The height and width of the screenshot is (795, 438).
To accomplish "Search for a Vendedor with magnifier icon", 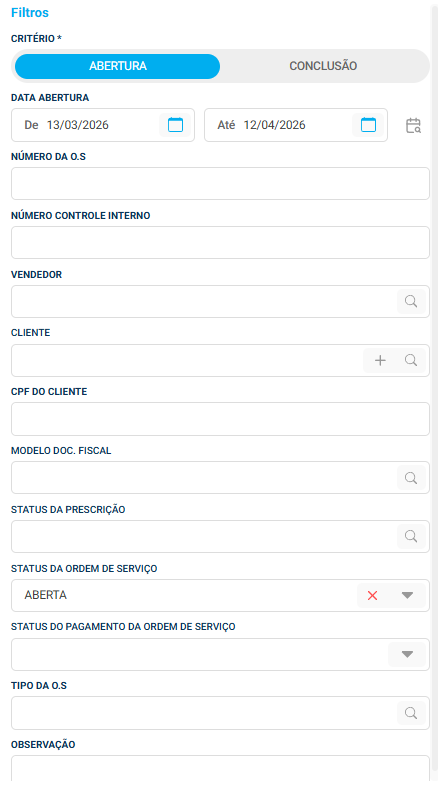I will tap(411, 302).
